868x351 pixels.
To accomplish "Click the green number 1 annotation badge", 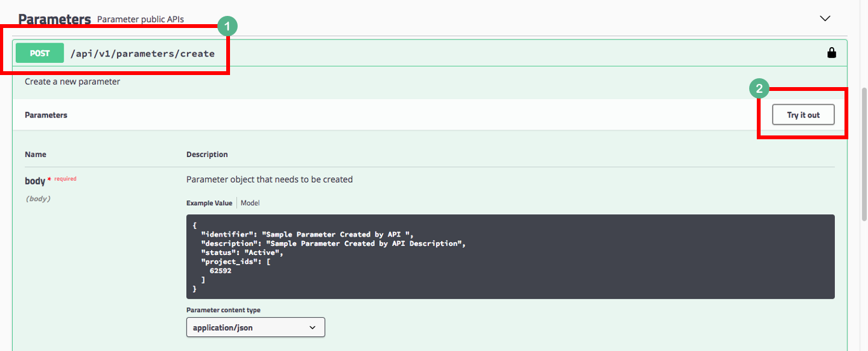I will [227, 27].
